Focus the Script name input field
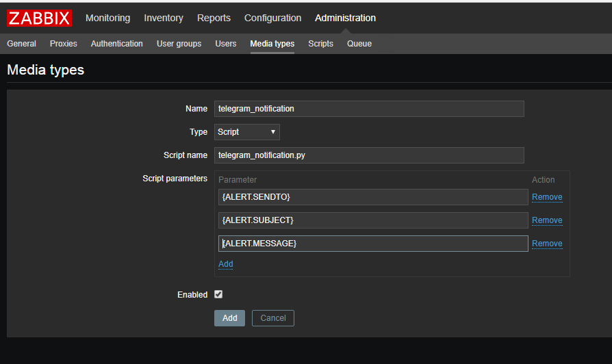This screenshot has height=364, width=612. click(x=369, y=155)
